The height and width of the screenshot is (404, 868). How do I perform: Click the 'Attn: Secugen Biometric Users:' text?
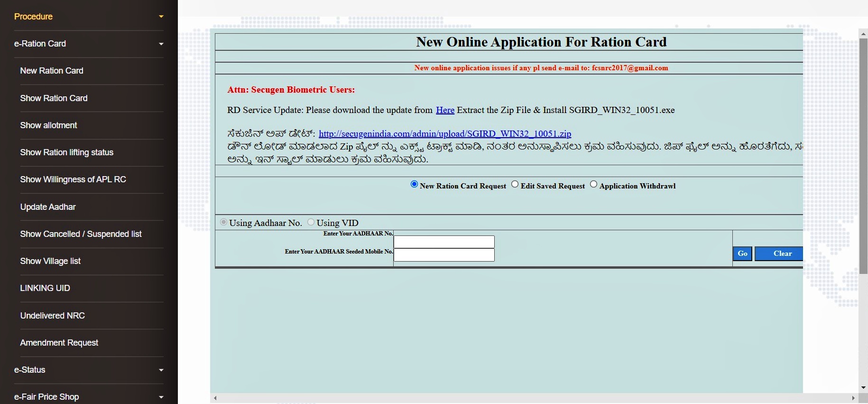pyautogui.click(x=291, y=90)
